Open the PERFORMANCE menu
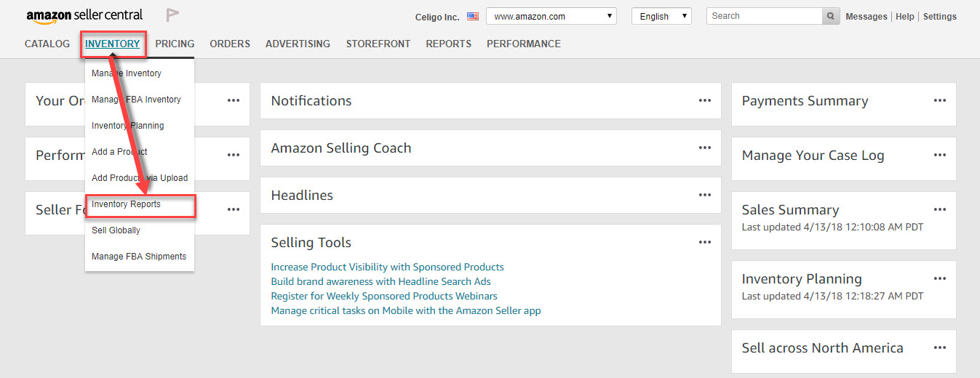980x378 pixels. 524,44
